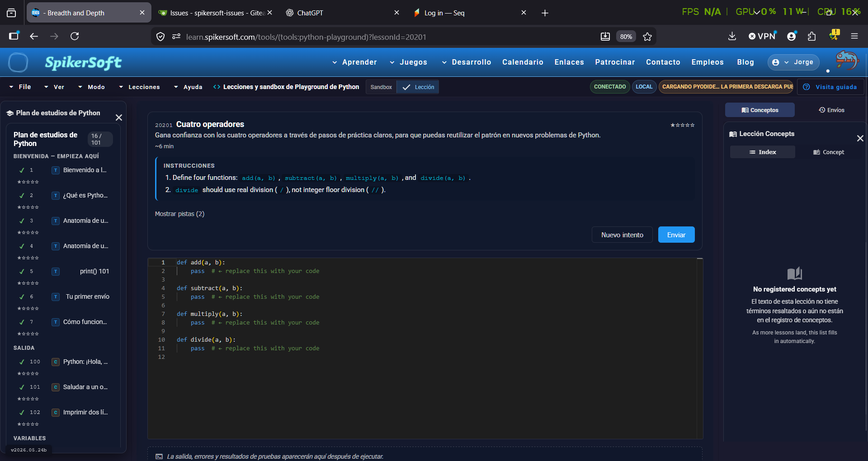This screenshot has width=868, height=461.
Task: Click the help icon beside Visita guiada
Action: click(x=806, y=87)
